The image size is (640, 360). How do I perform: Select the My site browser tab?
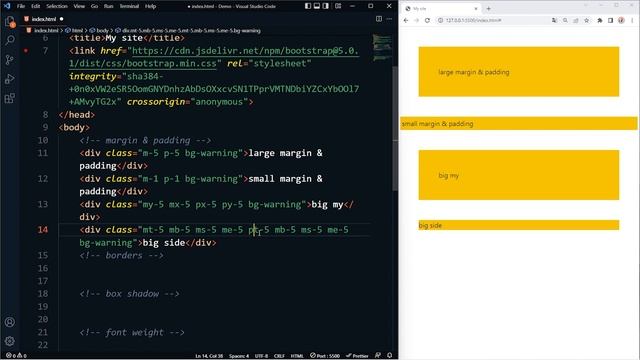441,9
